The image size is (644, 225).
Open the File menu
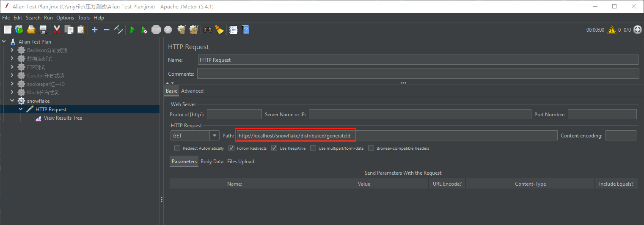tap(6, 18)
